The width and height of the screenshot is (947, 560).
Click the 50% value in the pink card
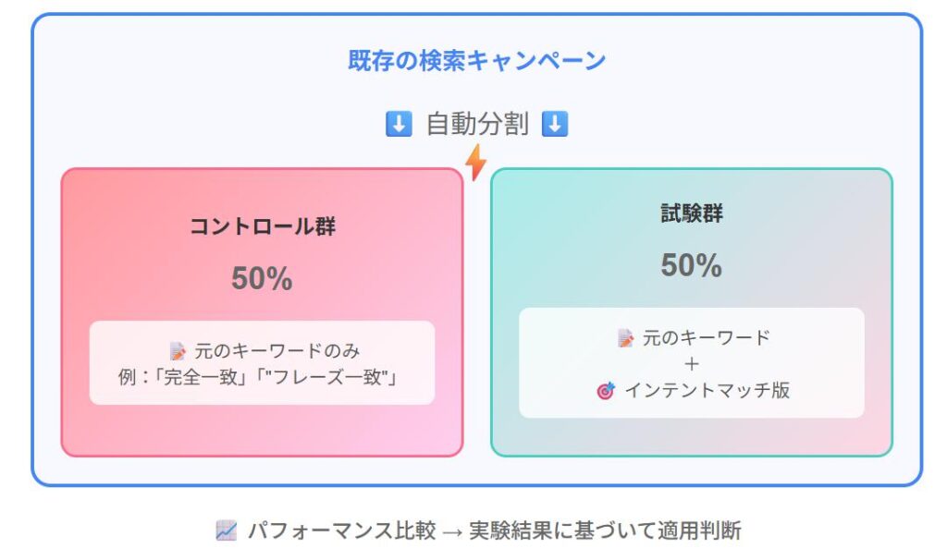click(262, 279)
